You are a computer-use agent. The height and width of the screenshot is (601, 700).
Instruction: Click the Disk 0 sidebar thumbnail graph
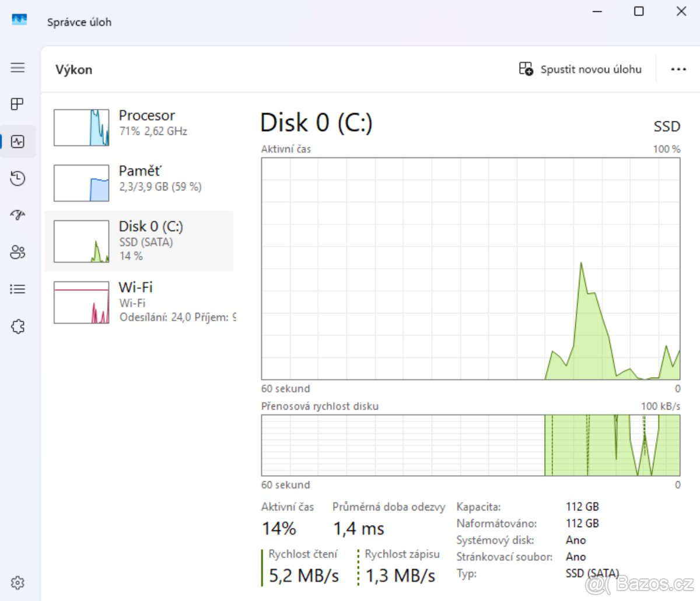[x=81, y=240]
